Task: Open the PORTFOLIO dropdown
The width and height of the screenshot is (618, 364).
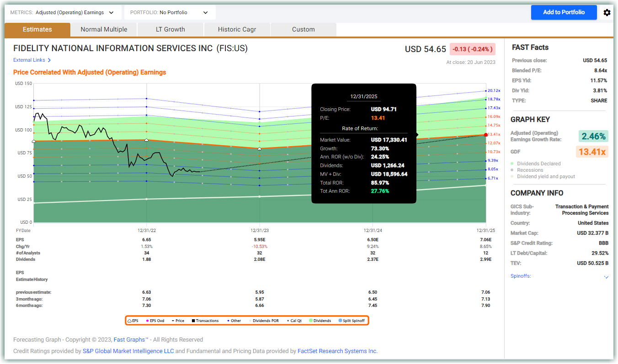Action: coord(170,12)
